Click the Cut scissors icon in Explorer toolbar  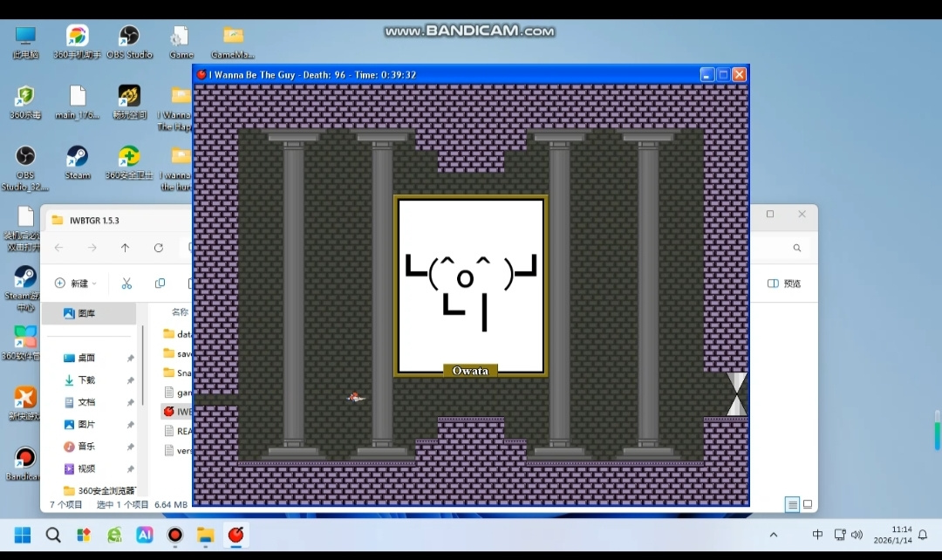[x=126, y=283]
